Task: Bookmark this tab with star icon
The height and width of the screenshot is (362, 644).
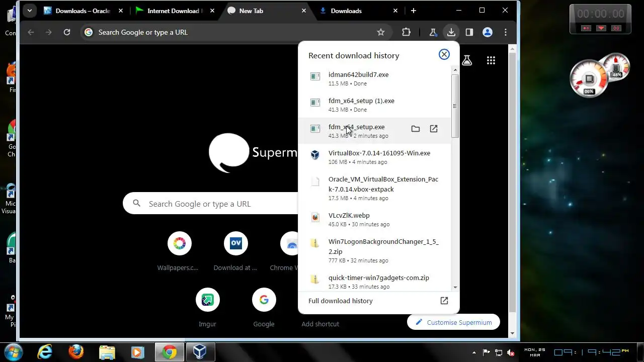Action: 381,32
